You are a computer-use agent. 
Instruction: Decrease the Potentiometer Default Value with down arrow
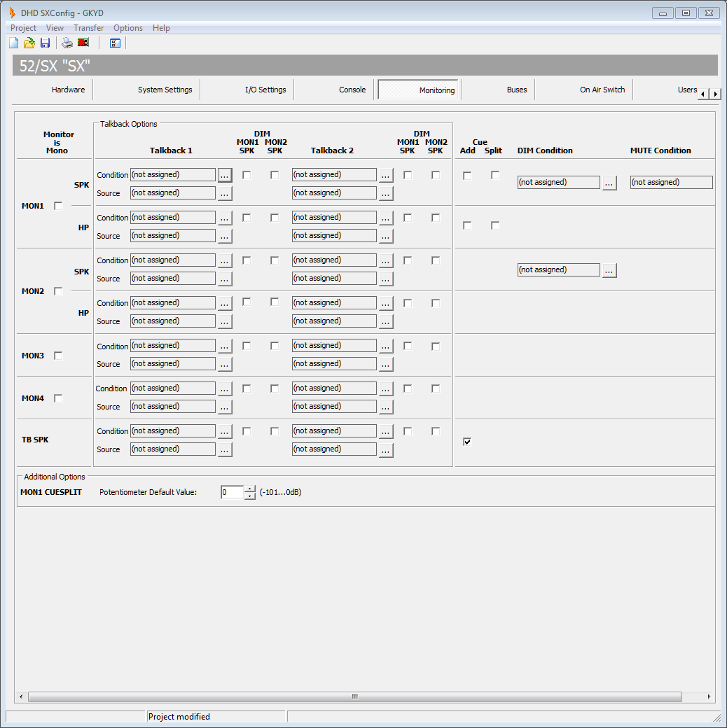pos(250,496)
